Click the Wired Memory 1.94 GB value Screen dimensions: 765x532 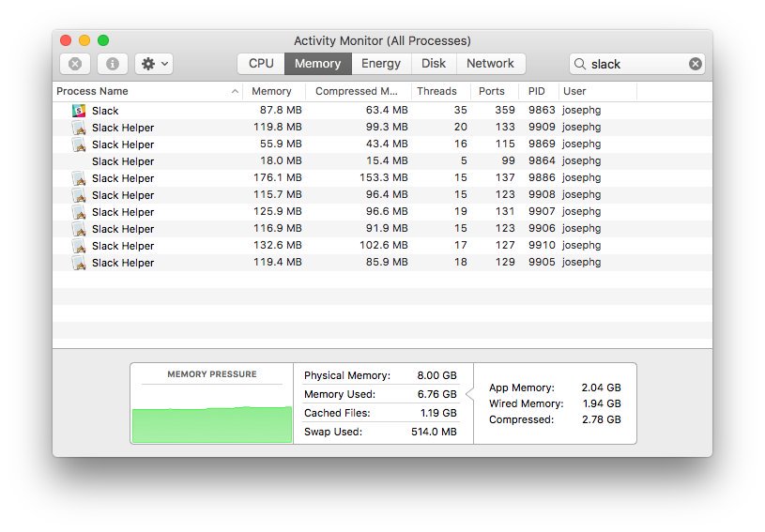point(602,403)
